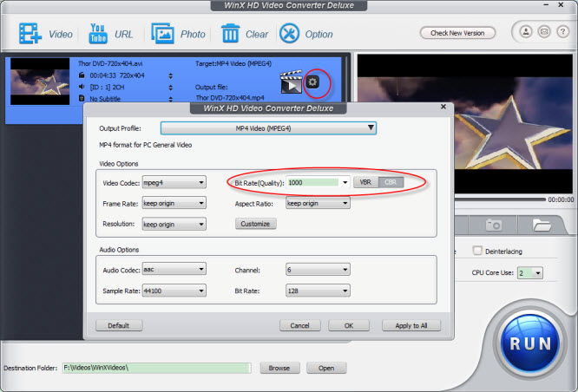This screenshot has height=392, width=578.
Task: Open the Video Codec dropdown
Action: click(174, 182)
